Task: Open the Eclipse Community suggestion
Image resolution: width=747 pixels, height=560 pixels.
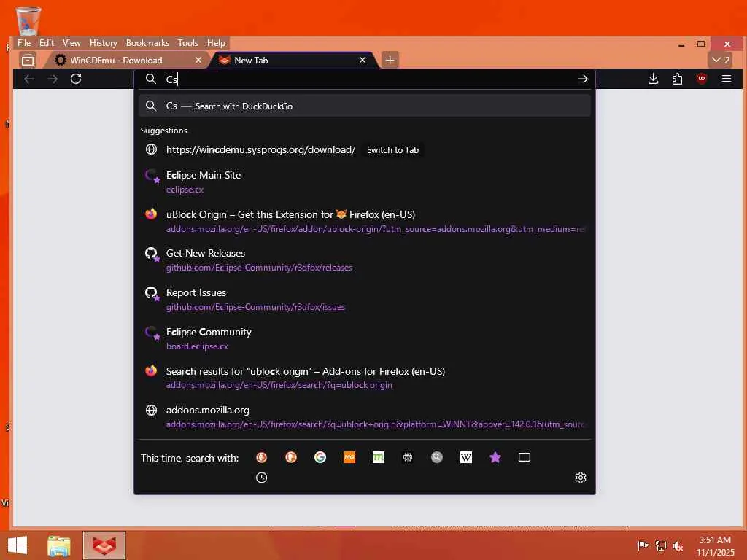Action: [x=365, y=338]
